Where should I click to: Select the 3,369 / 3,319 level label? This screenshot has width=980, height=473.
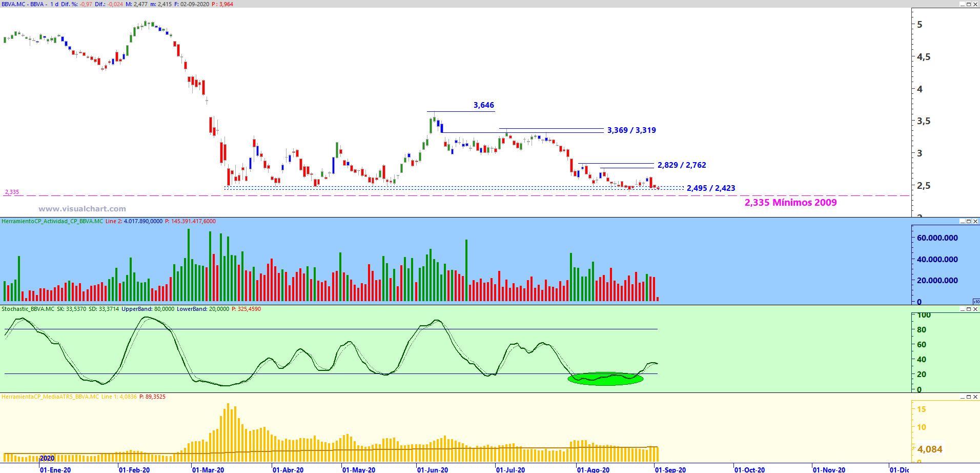tap(631, 130)
